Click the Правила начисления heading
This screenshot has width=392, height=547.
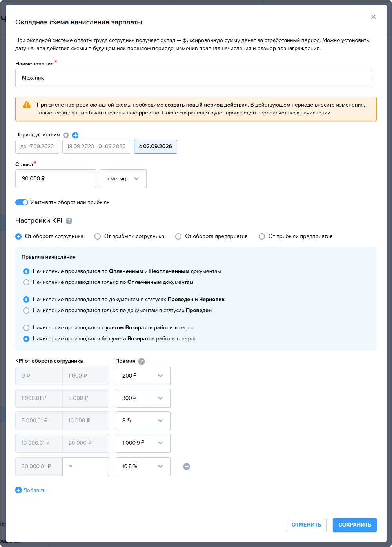coord(49,257)
